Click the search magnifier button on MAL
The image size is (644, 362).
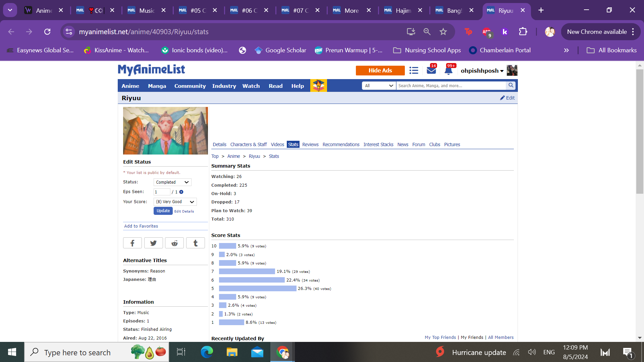coord(511,85)
